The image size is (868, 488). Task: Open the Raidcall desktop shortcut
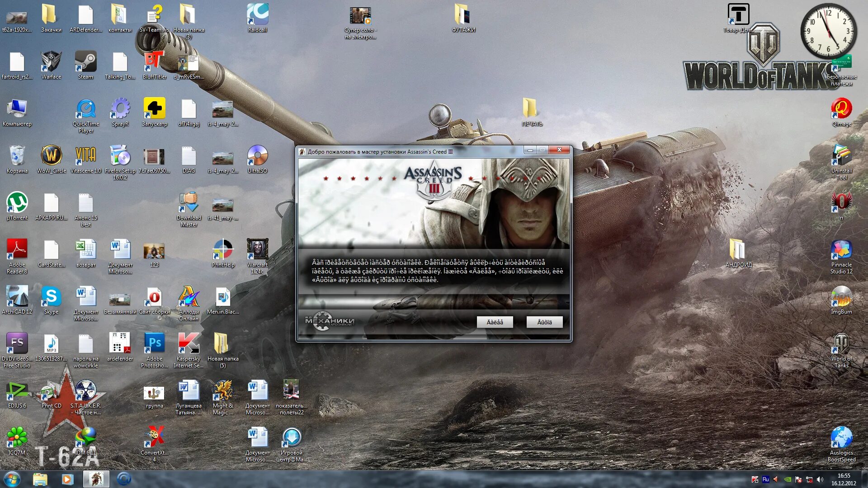[x=257, y=18]
